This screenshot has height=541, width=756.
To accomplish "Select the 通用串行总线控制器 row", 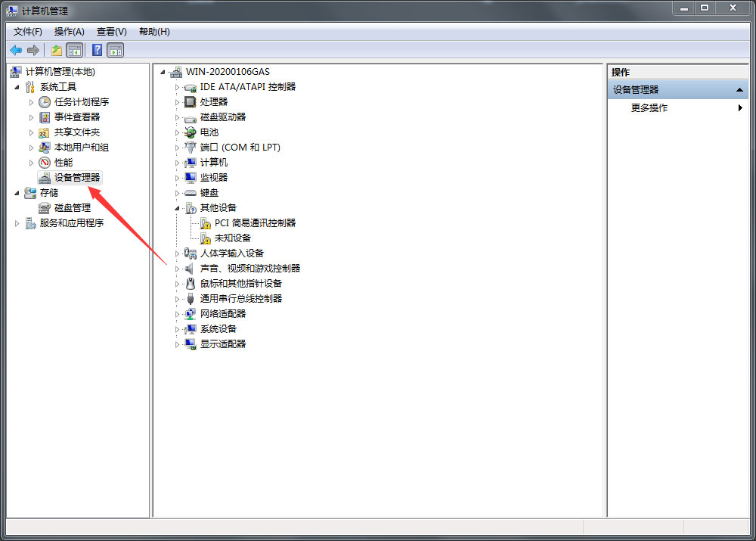I will click(241, 299).
